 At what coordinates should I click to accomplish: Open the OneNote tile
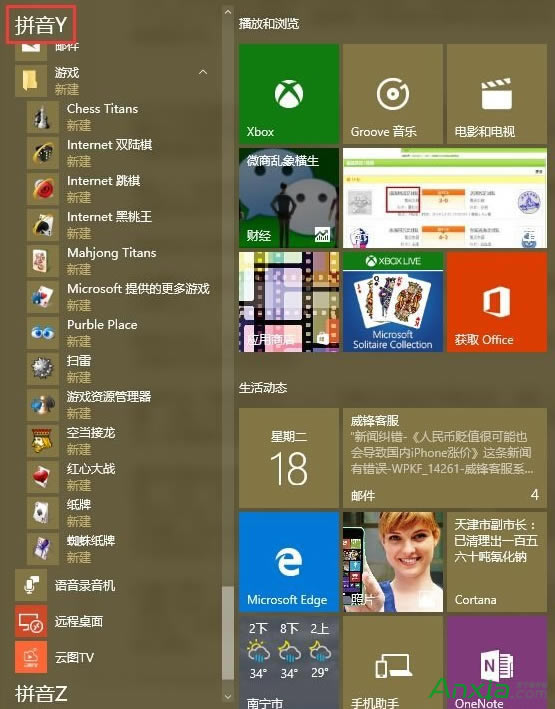pos(497,662)
